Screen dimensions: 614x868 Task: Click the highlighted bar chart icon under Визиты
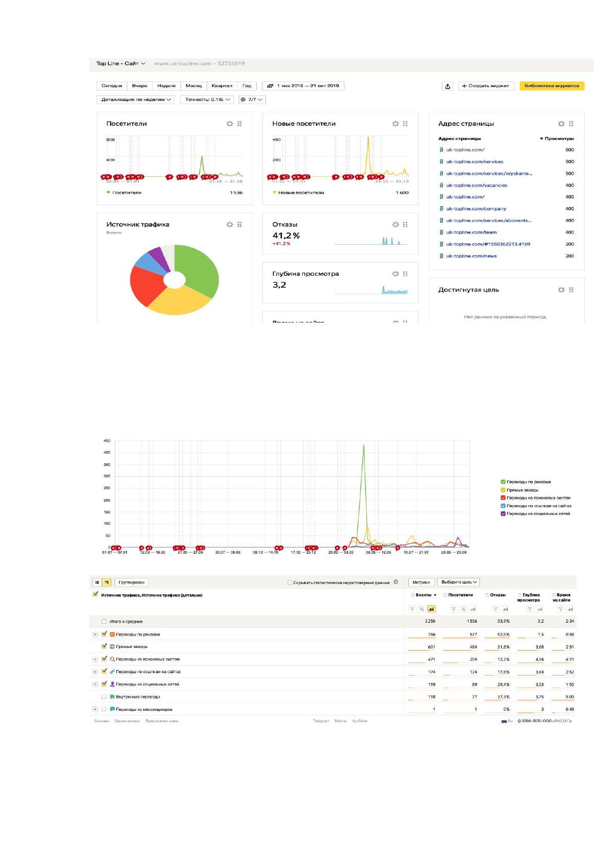(432, 609)
